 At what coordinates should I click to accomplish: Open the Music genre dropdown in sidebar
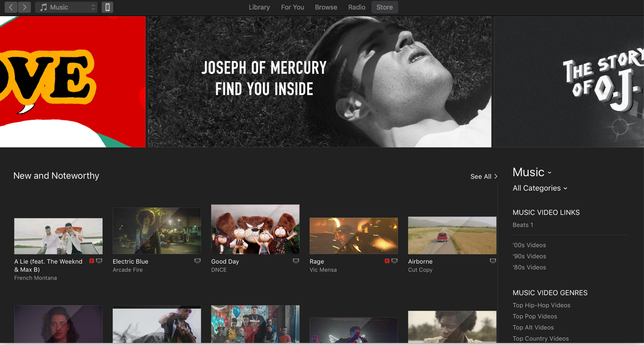(x=531, y=172)
